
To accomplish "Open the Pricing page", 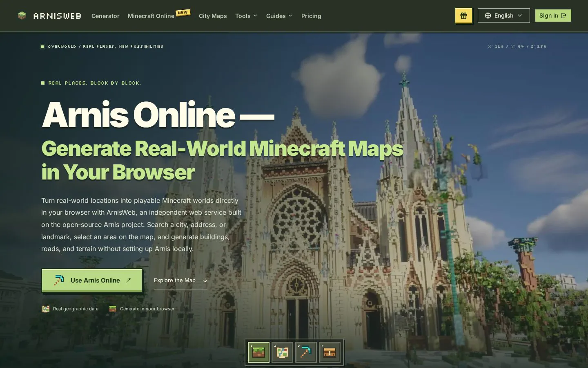I will (311, 16).
